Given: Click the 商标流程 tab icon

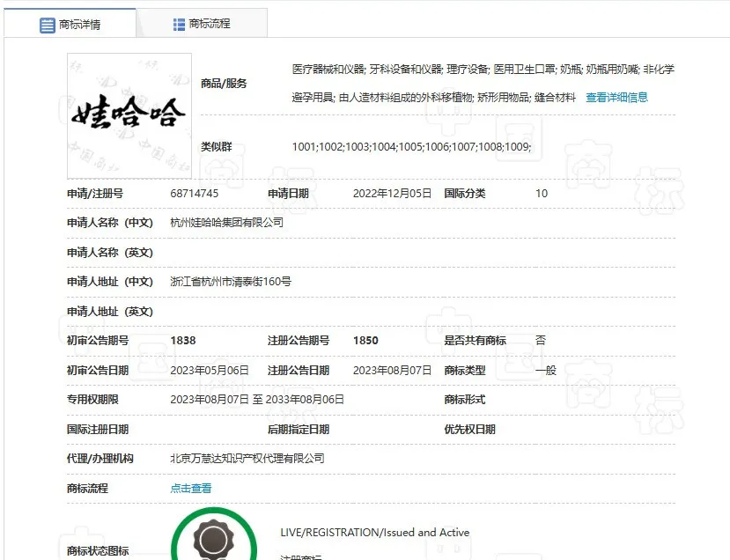Looking at the screenshot, I should (x=179, y=24).
